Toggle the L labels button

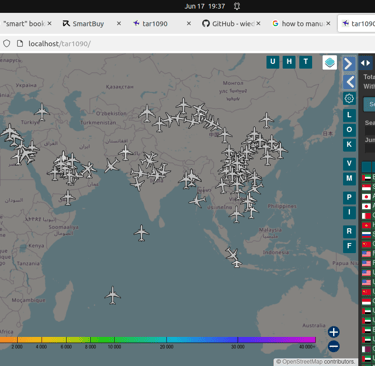(x=349, y=115)
